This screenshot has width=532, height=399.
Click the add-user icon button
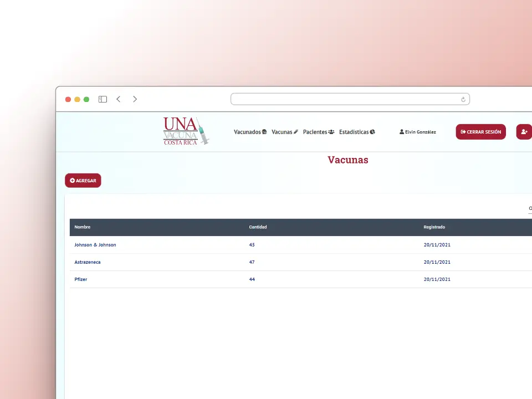click(524, 132)
